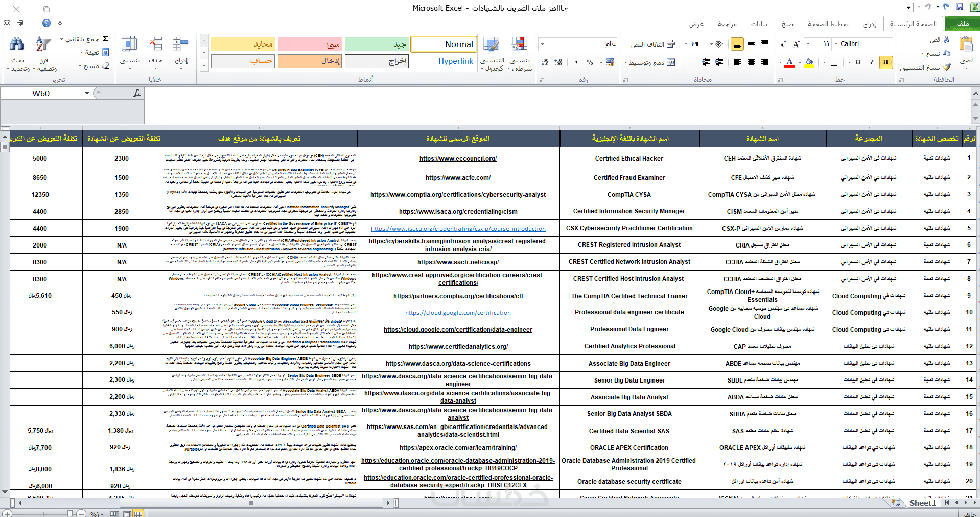Toggle middle vertical alignment

[751, 44]
